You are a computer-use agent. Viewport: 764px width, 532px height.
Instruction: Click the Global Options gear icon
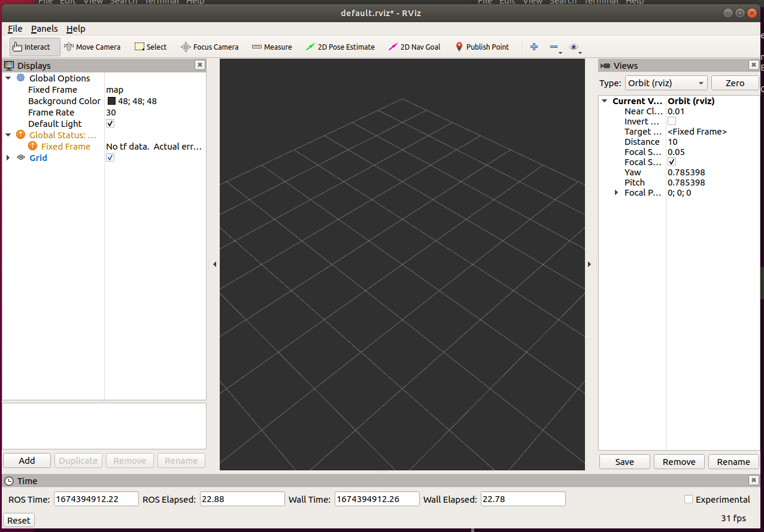pos(21,78)
